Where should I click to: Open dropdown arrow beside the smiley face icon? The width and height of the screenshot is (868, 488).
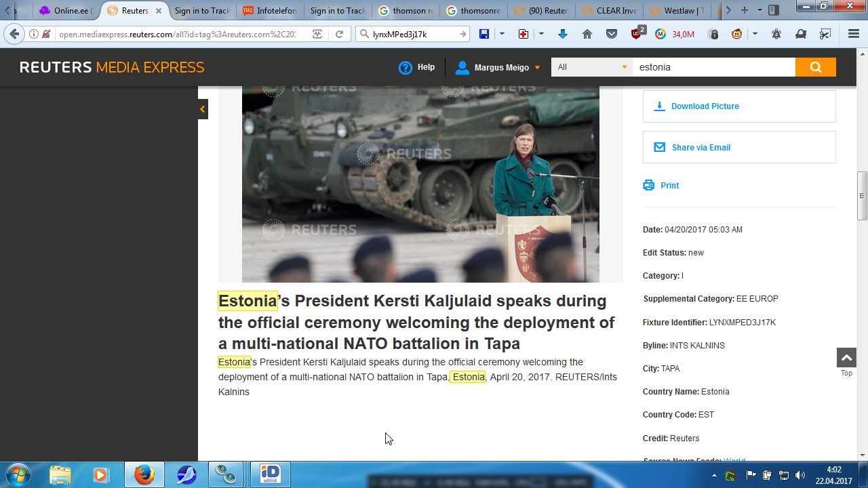[x=755, y=34]
